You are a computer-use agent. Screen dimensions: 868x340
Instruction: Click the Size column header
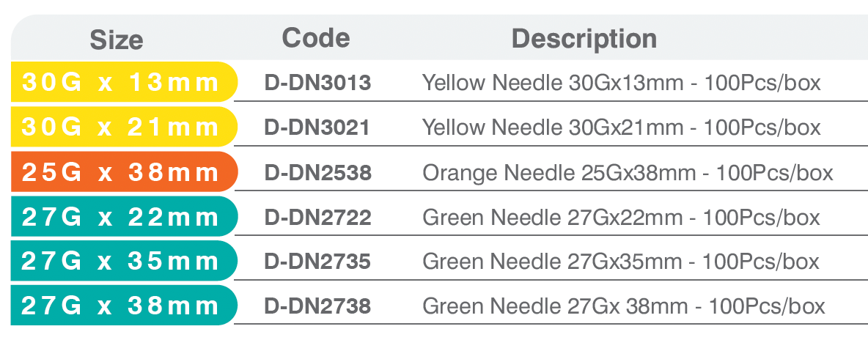(x=116, y=40)
